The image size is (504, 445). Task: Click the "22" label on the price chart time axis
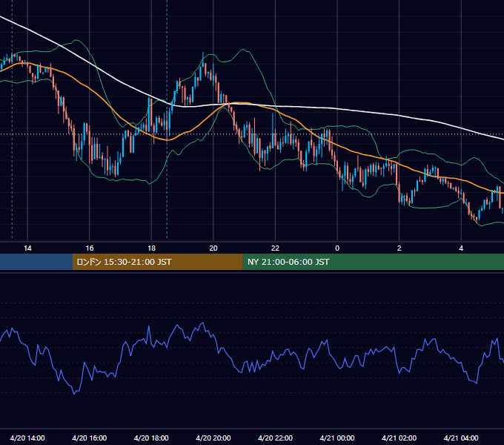(x=275, y=248)
